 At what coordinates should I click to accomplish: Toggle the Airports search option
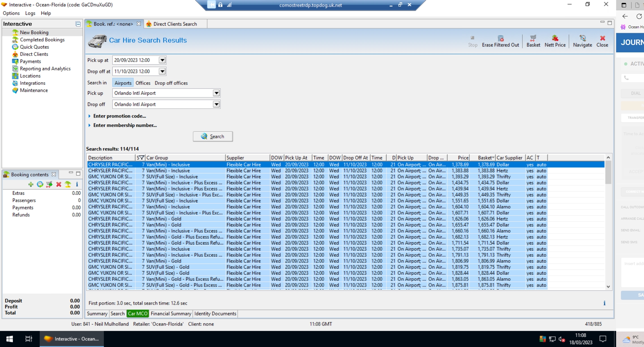[x=123, y=83]
